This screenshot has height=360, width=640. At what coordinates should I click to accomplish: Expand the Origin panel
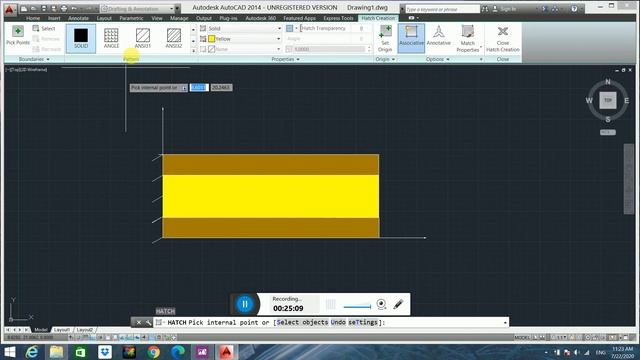point(385,59)
